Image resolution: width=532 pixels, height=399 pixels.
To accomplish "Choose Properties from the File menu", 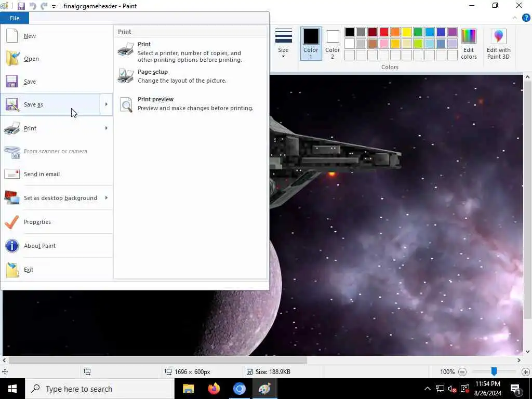I will (57, 222).
